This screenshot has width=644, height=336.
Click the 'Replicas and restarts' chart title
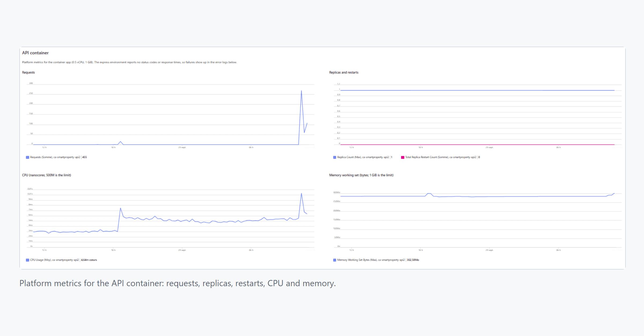[x=344, y=72]
